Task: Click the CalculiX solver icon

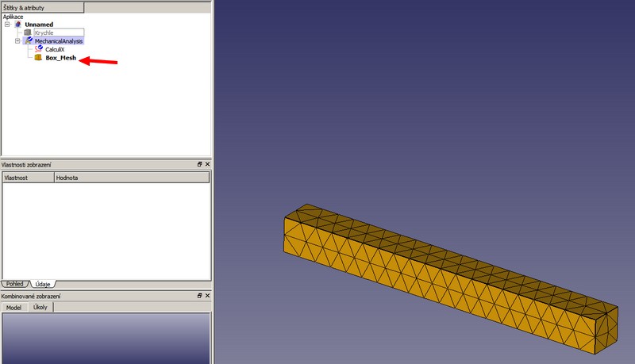Action: point(38,49)
